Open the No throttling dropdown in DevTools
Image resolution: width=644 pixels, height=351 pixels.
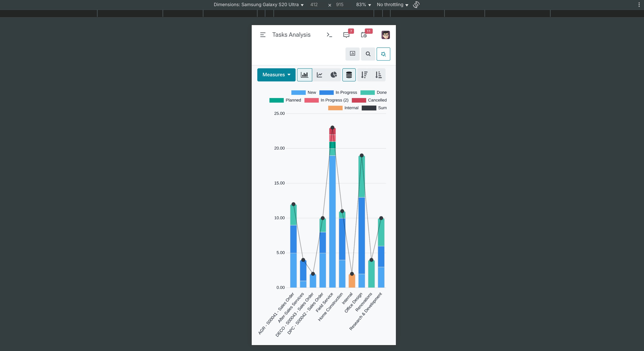393,4
